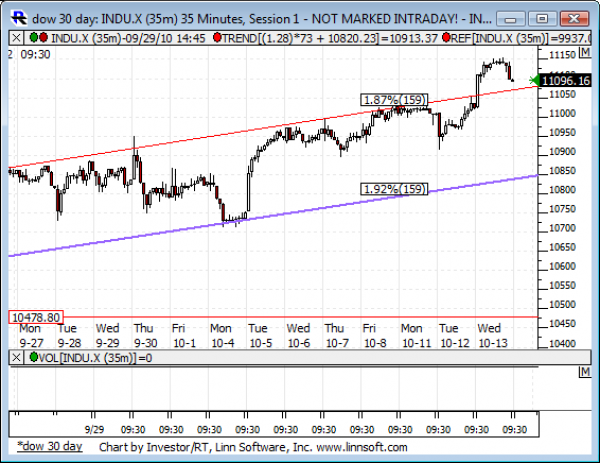Click the Thu 10-7 date label
The width and height of the screenshot is (600, 463).
tap(337, 336)
